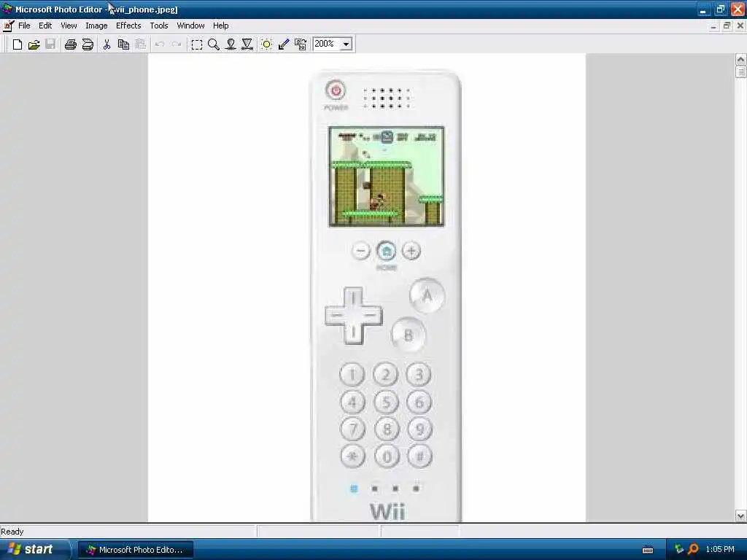Click the Windows Start button

(34, 550)
